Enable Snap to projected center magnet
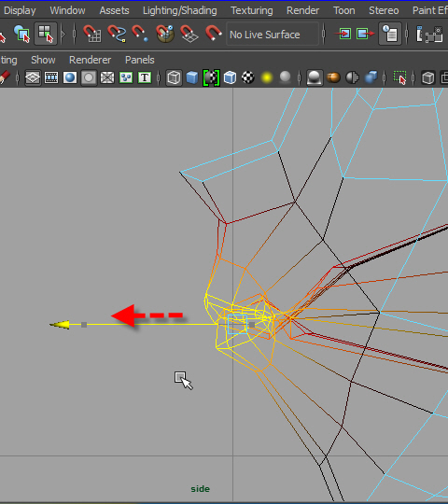Viewport: 448px width, 504px height. (x=165, y=34)
